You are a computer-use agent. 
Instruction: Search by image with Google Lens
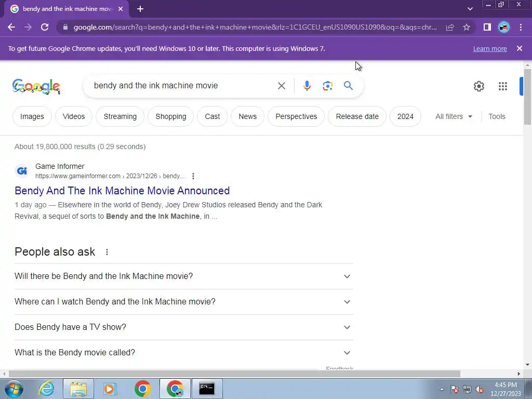327,86
